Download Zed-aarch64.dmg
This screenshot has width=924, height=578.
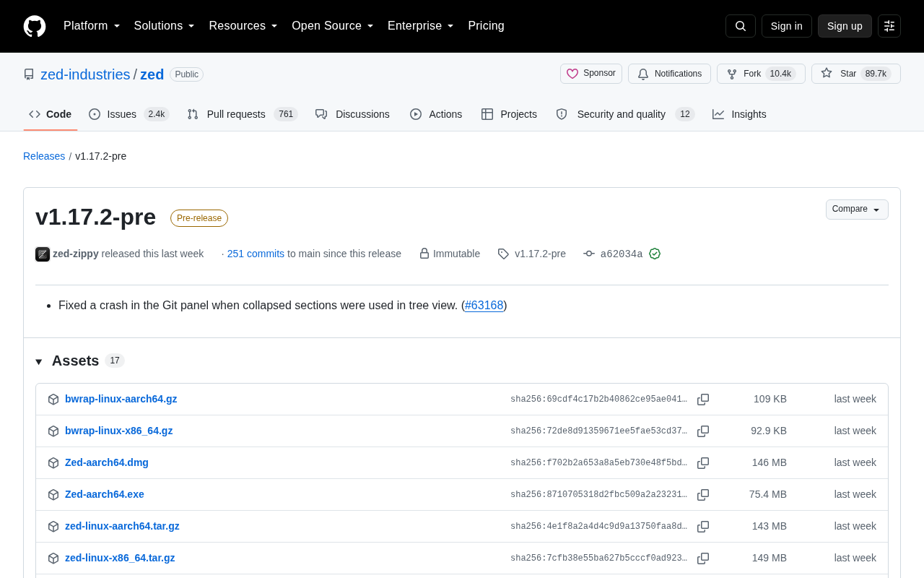[x=107, y=462]
